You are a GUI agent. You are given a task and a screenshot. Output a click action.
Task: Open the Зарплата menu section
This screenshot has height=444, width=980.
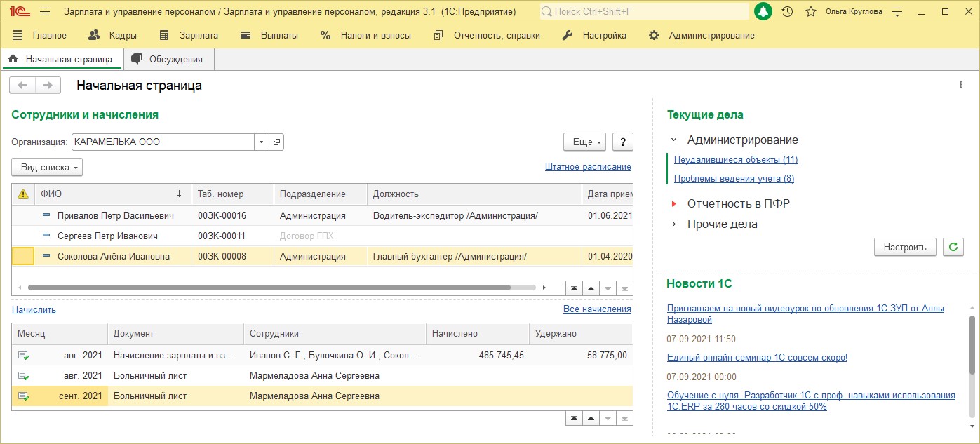(x=188, y=35)
